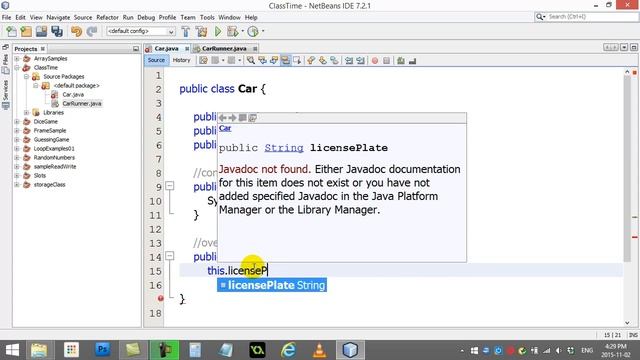Click the Redo toolbar icon
This screenshot has width=640, height=360.
pos(92,31)
